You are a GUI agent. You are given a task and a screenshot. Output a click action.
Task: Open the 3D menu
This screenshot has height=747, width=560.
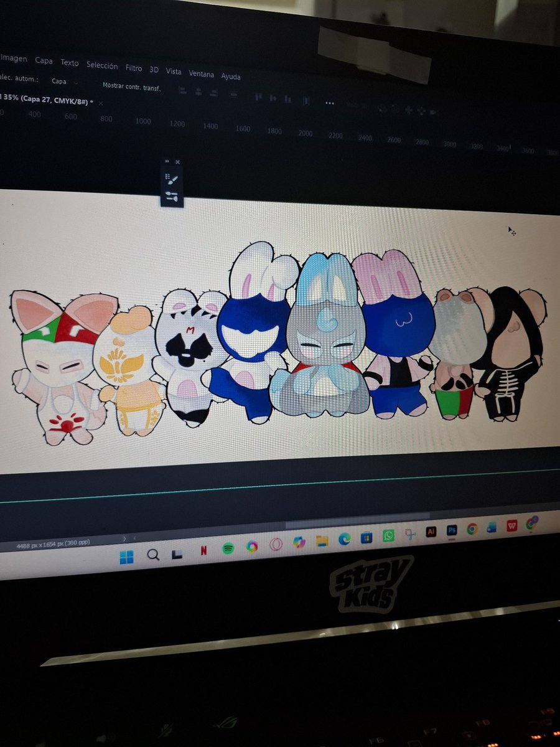tap(154, 70)
